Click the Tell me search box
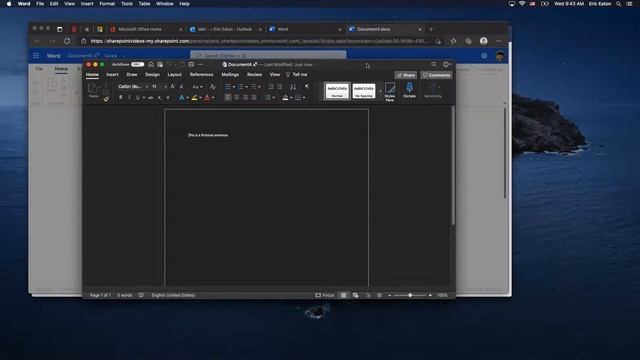 [x=297, y=75]
